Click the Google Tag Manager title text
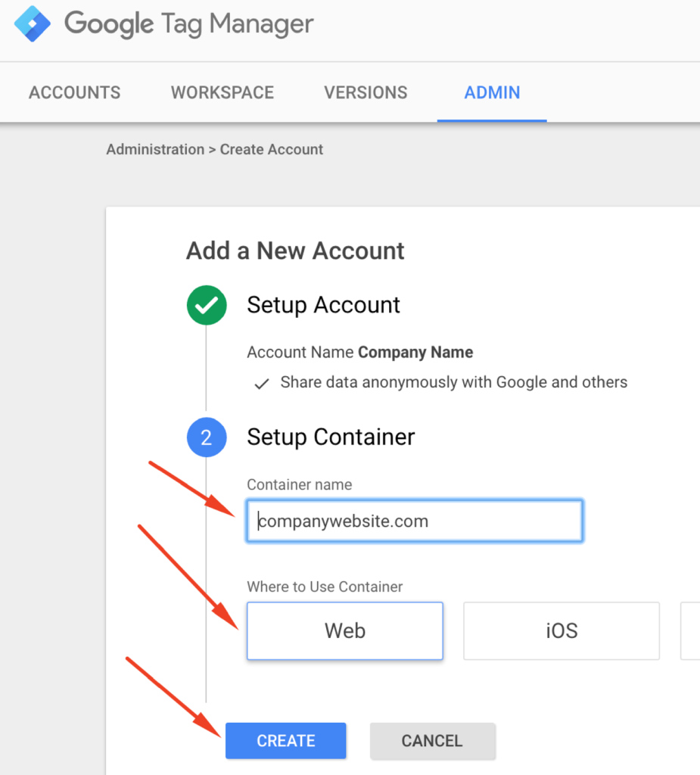Image resolution: width=700 pixels, height=775 pixels. point(189,24)
